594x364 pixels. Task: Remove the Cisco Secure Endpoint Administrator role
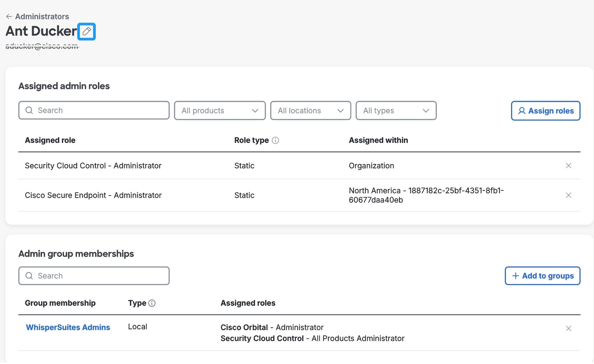tap(569, 195)
